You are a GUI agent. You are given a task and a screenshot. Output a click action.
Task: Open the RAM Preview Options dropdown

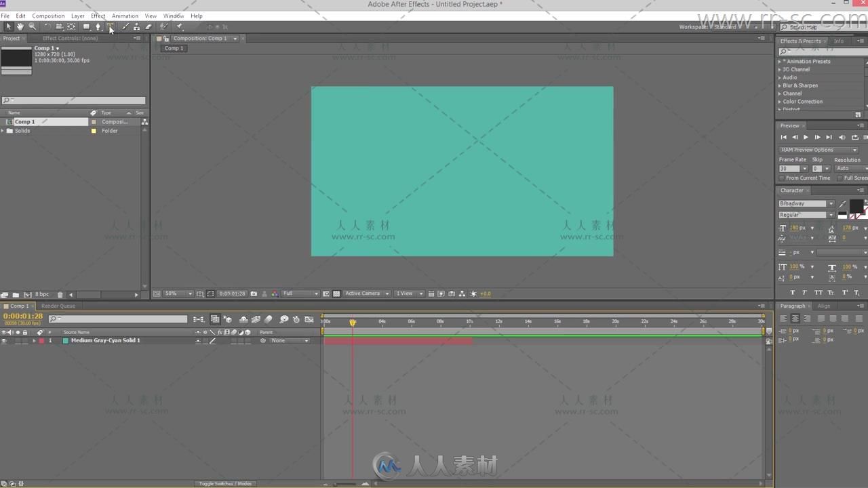tap(818, 150)
